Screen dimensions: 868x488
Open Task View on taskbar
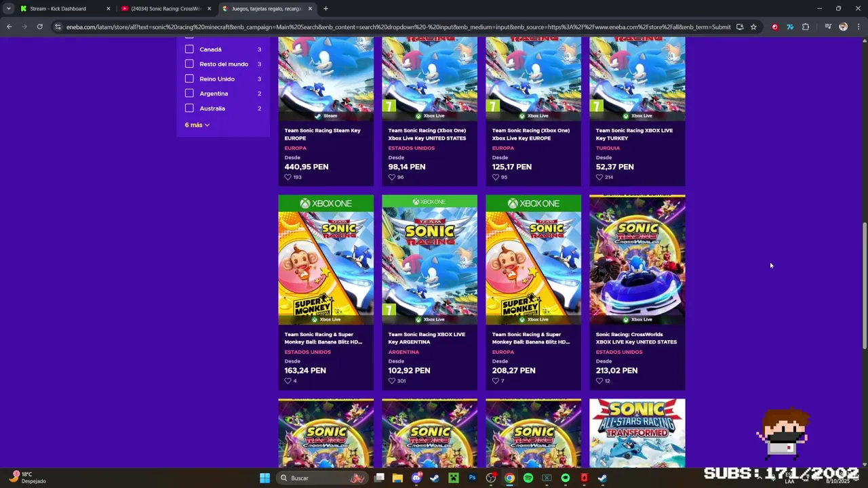click(380, 478)
